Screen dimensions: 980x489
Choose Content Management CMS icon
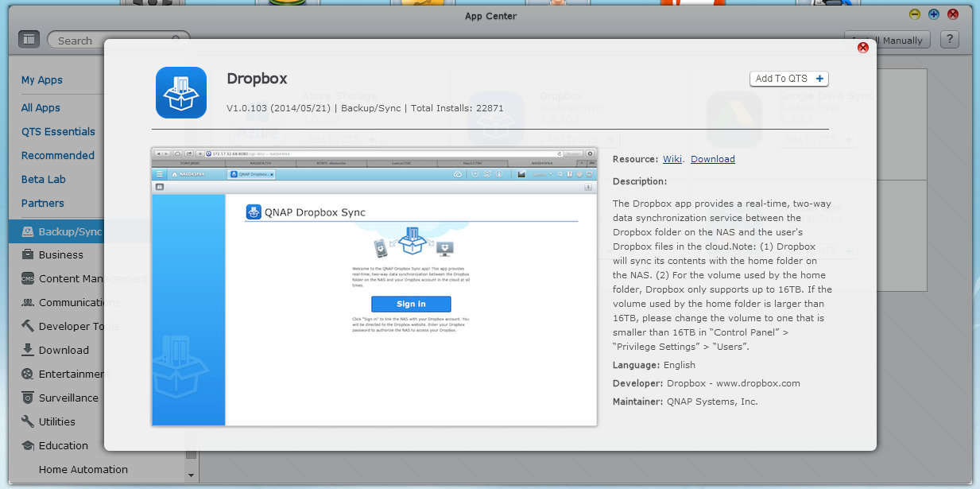point(28,278)
